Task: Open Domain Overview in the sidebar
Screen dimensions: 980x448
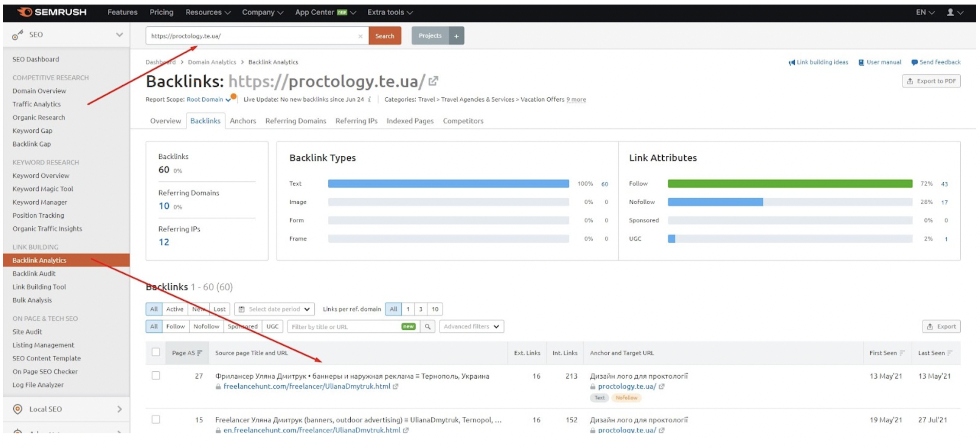Action: click(x=39, y=91)
